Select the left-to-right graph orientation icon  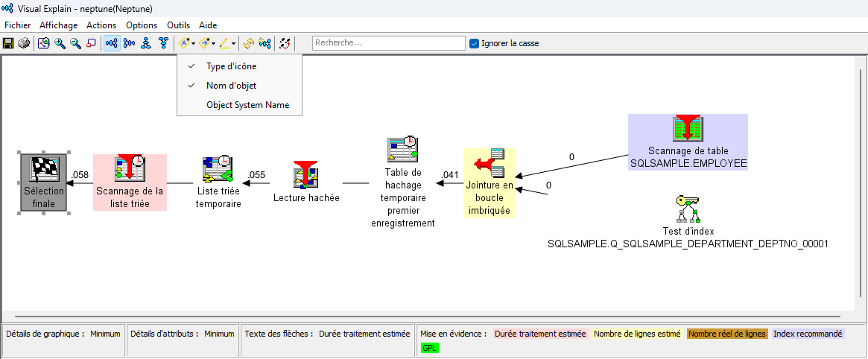(x=129, y=43)
